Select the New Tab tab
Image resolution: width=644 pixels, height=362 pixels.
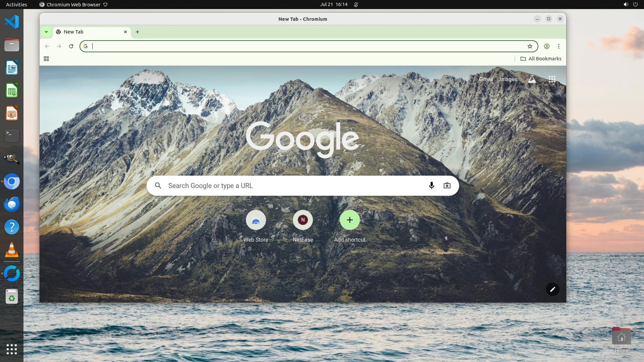(x=87, y=32)
